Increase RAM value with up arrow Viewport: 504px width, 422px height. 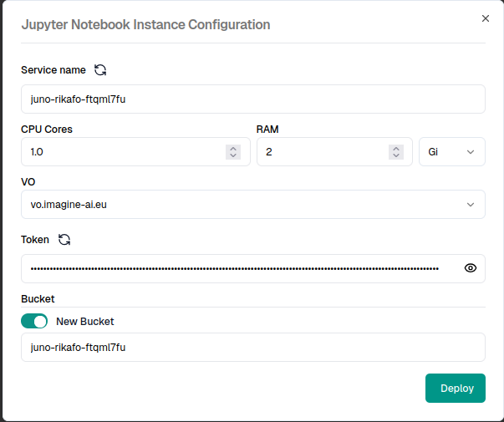[396, 149]
